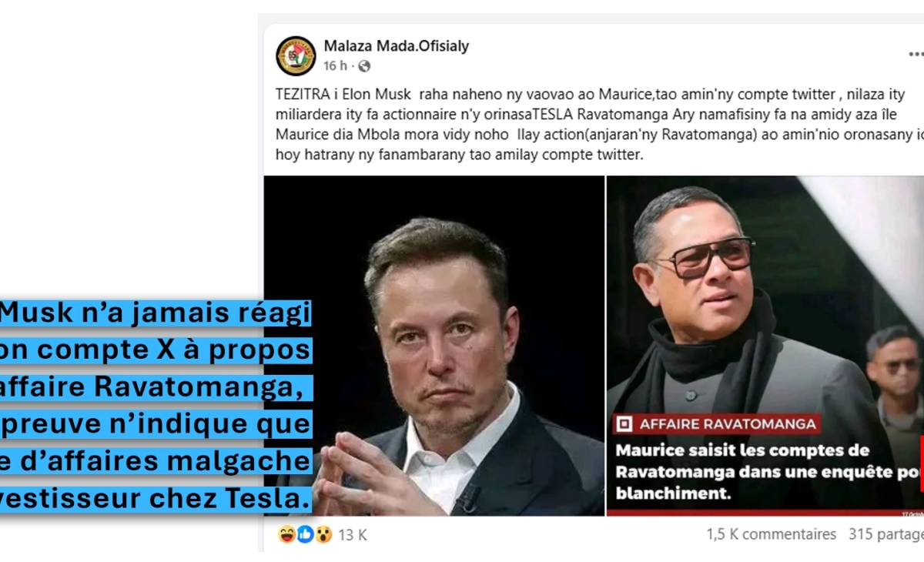924x562 pixels.
Task: Open the Elon Musk photo
Action: [434, 346]
